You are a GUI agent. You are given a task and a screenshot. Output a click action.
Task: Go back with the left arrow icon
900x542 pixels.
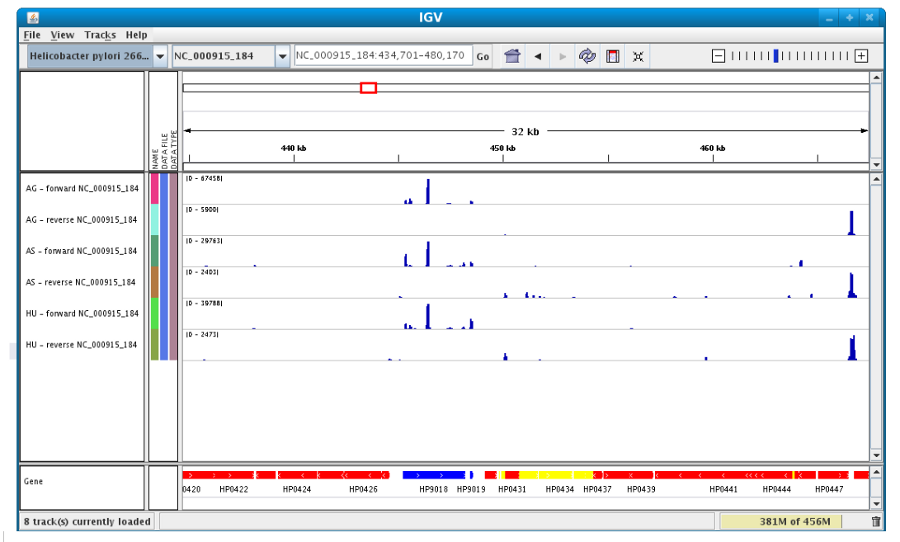click(538, 56)
